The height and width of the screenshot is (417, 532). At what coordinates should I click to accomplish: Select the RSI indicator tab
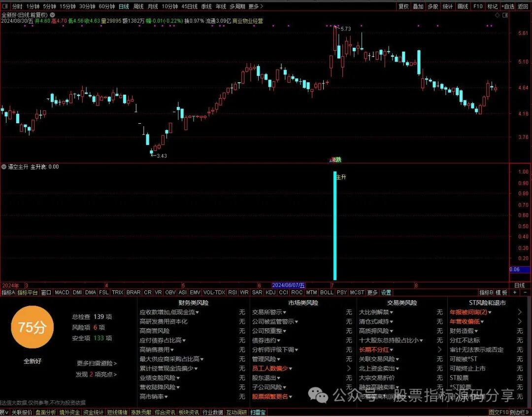(233, 292)
